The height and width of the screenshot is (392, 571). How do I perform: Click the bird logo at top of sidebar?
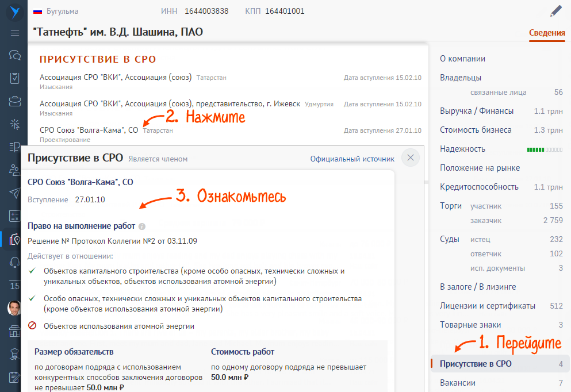[14, 12]
